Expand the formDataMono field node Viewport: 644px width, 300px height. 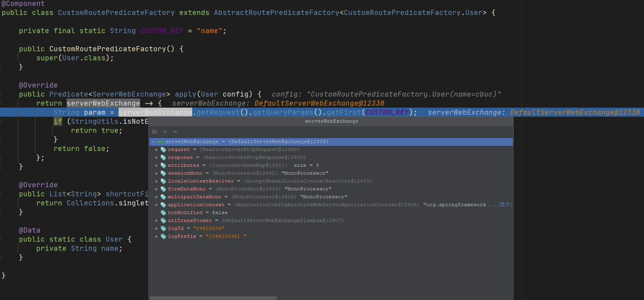point(156,189)
